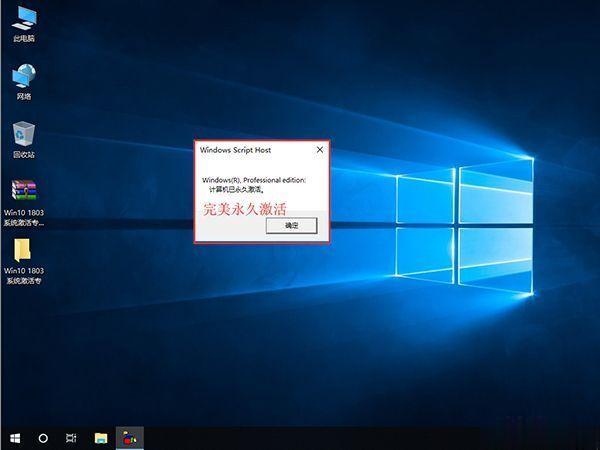600x450 pixels.
Task: Click the 此电脑 text label under the icon
Action: coord(23,38)
